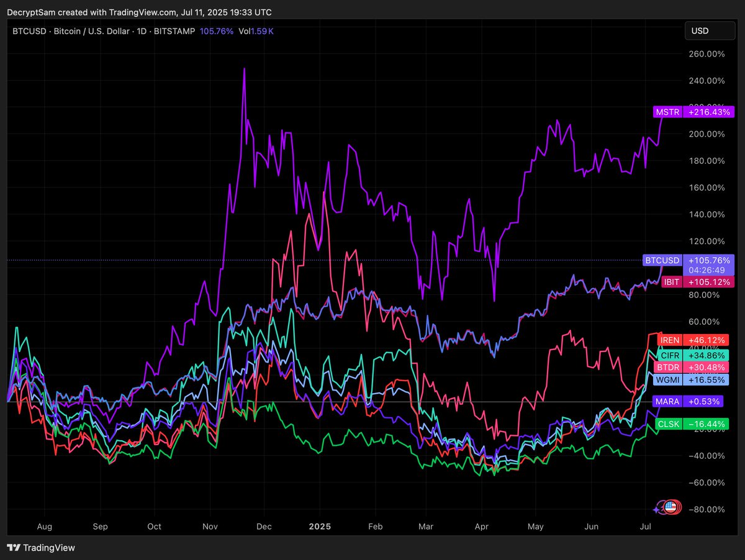The height and width of the screenshot is (560, 745).
Task: Click the Jul label on time axis
Action: click(x=646, y=526)
